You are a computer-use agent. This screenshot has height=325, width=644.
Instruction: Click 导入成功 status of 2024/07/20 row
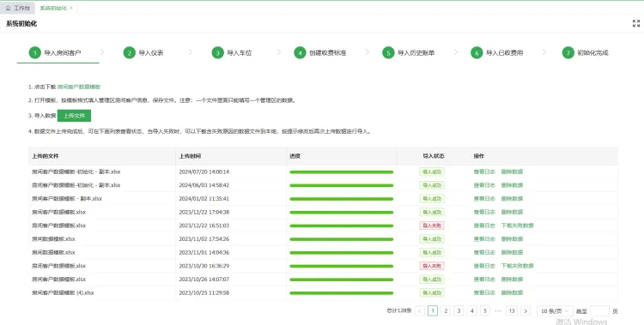tap(432, 172)
